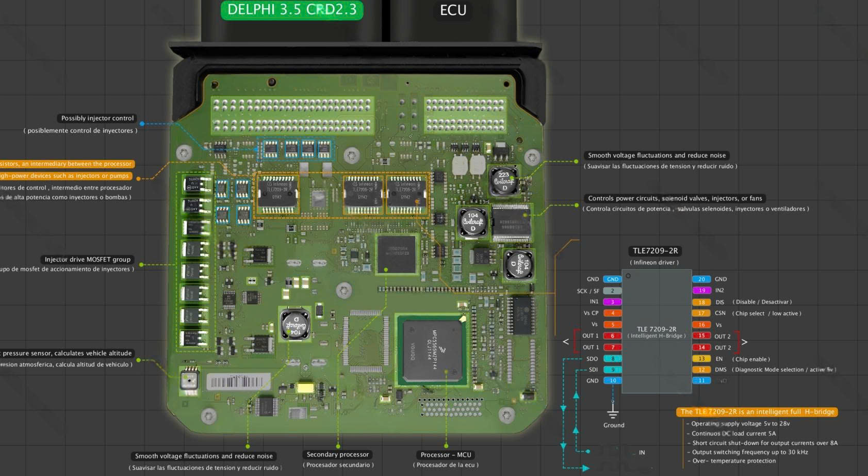Click the secondary processor chip on board

tap(396, 254)
